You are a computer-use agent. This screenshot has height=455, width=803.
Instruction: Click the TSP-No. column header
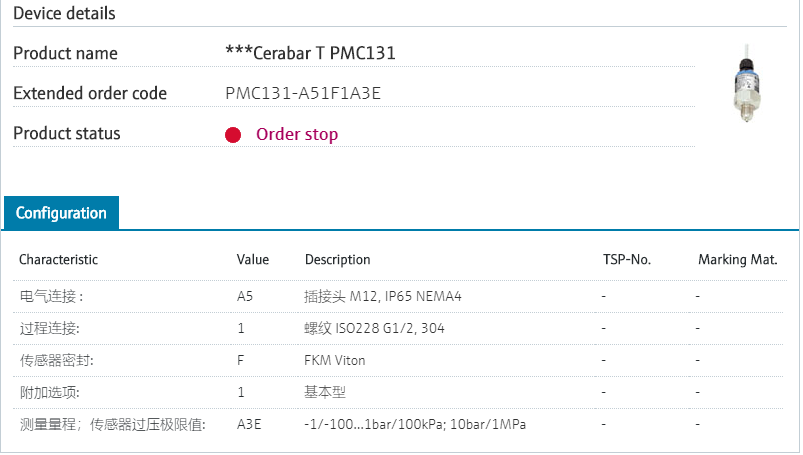click(x=627, y=260)
